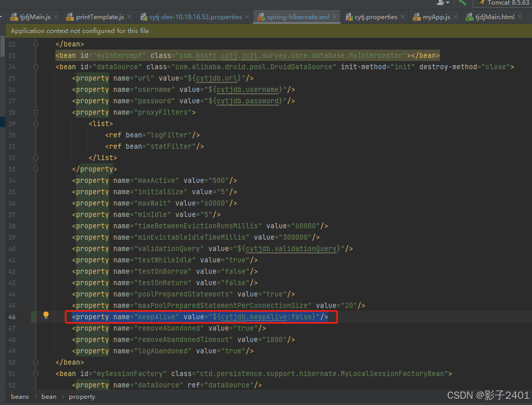This screenshot has width=532, height=405.
Task: Close the myApp.js tab
Action: point(455,17)
